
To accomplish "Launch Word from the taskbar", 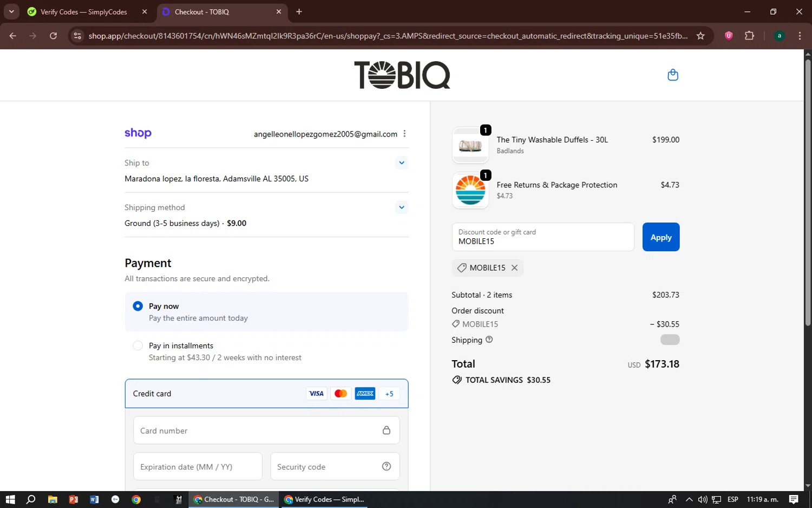I will [x=94, y=499].
